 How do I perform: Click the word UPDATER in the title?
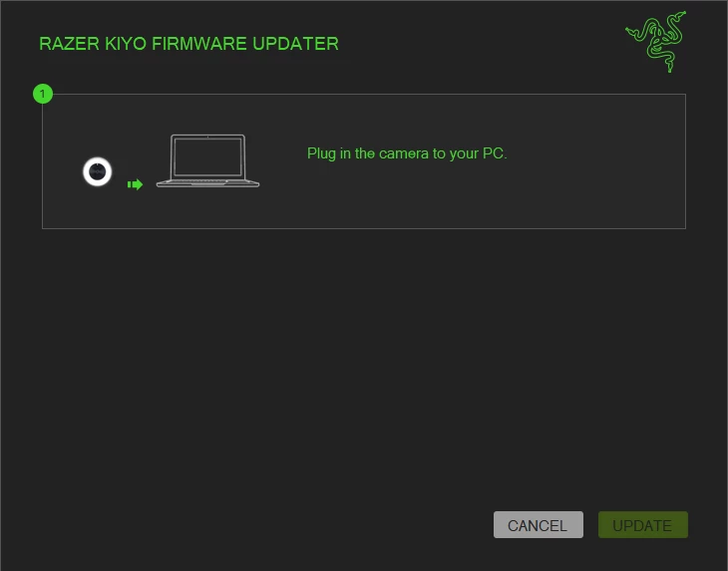(x=296, y=44)
